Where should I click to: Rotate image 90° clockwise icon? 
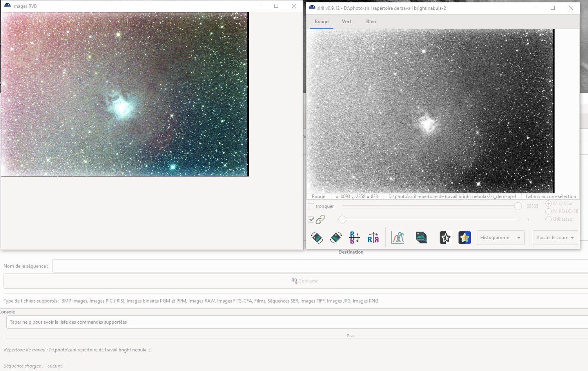[336, 238]
